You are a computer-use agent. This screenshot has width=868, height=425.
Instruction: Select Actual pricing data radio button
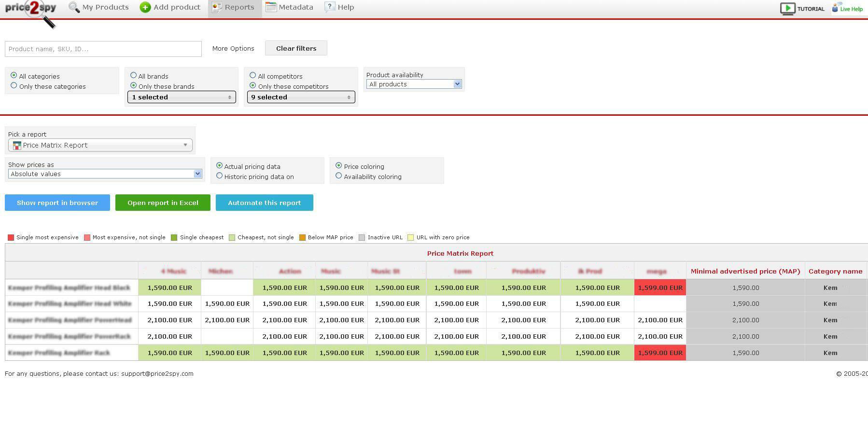[220, 165]
